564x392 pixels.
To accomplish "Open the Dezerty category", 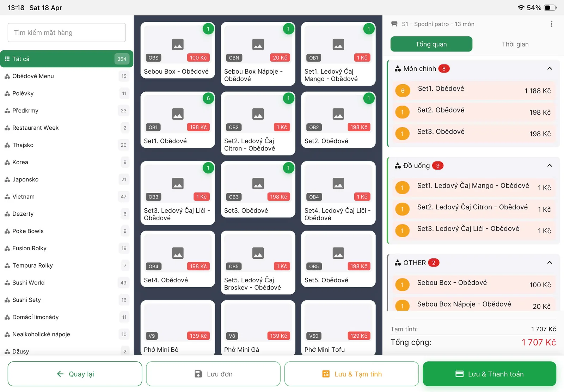I will pos(67,214).
